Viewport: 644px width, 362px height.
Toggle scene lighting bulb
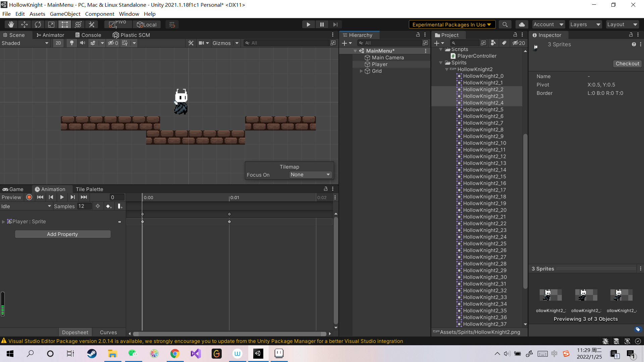pos(71,43)
